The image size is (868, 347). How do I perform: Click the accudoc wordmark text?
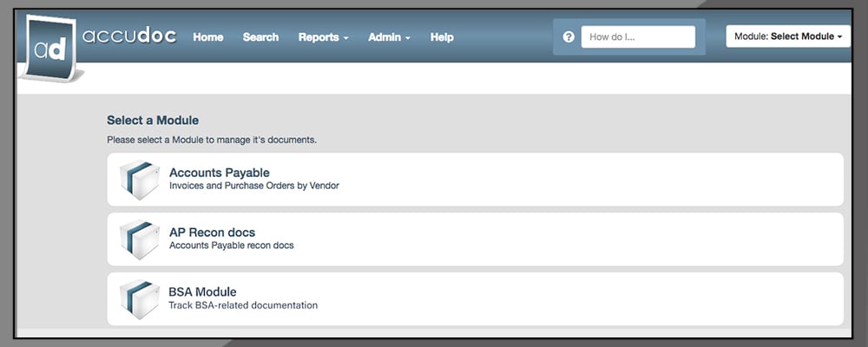[129, 37]
